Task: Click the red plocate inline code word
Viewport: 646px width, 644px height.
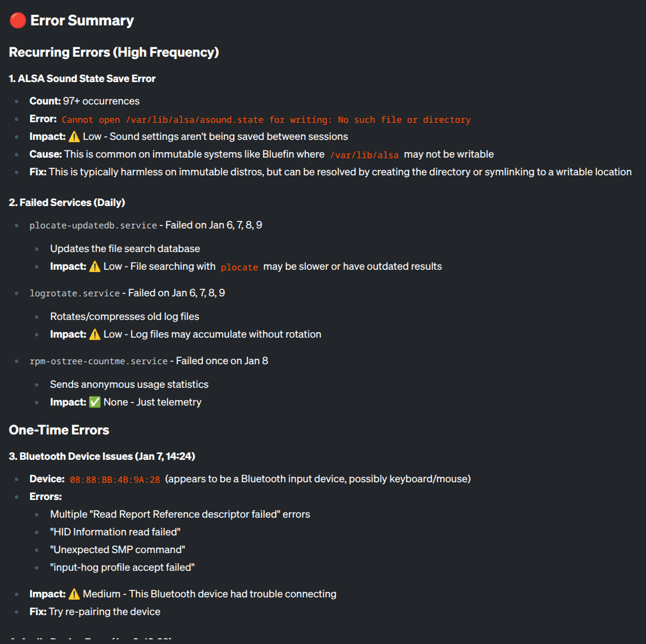Action: tap(239, 267)
